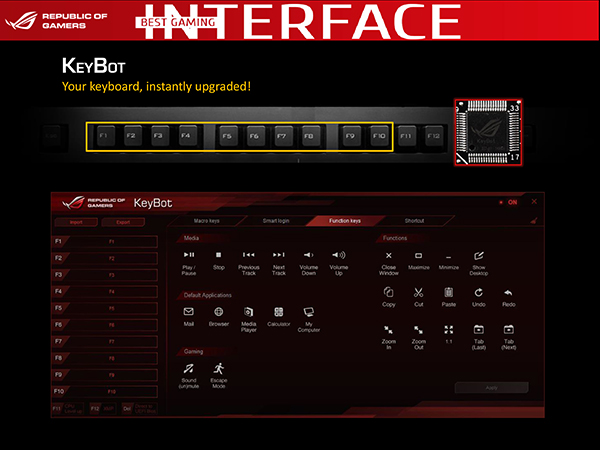This screenshot has height=450, width=600.
Task: Open the Shortcut tab
Action: pos(414,221)
